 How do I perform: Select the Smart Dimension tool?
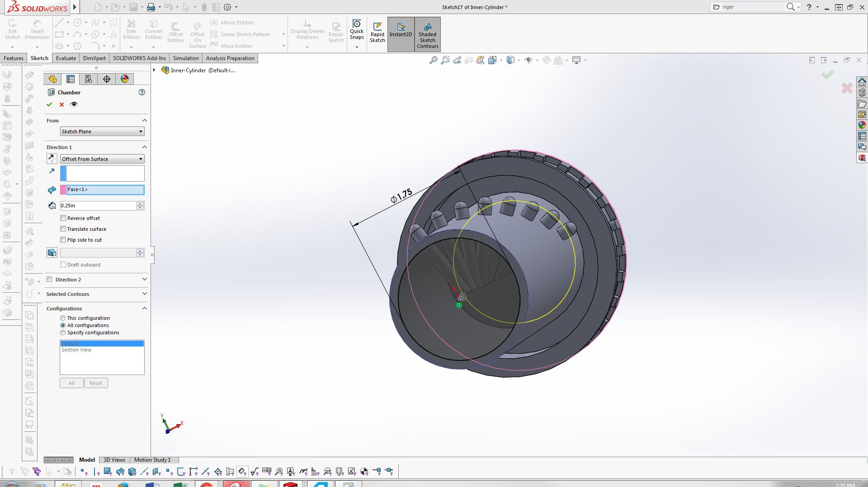pos(37,30)
